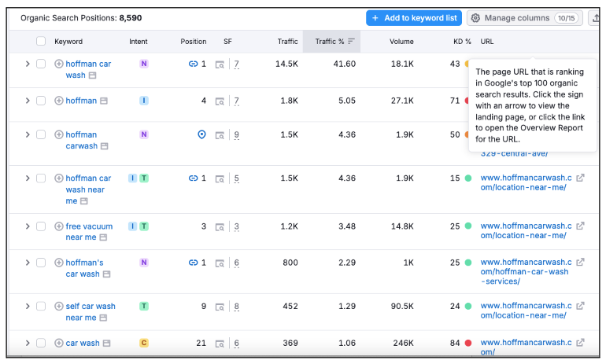
Task: Click the 'Add to keyword list' button
Action: click(x=413, y=18)
